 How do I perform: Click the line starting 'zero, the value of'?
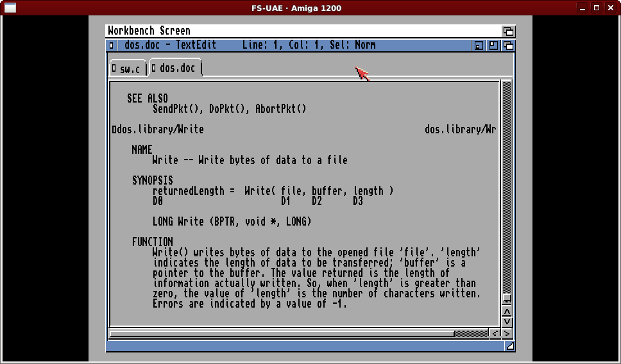[317, 294]
